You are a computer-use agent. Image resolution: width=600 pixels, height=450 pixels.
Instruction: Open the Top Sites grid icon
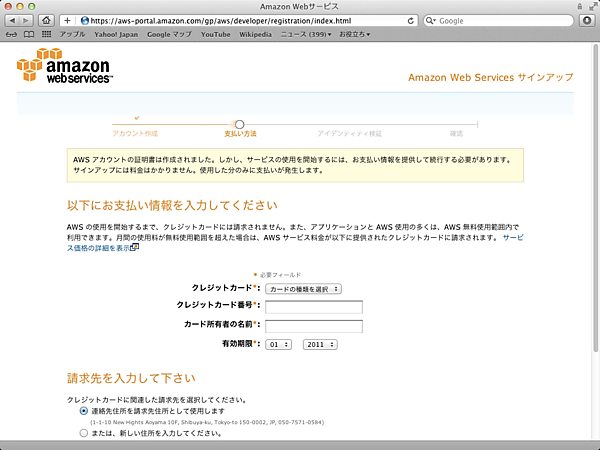point(46,34)
